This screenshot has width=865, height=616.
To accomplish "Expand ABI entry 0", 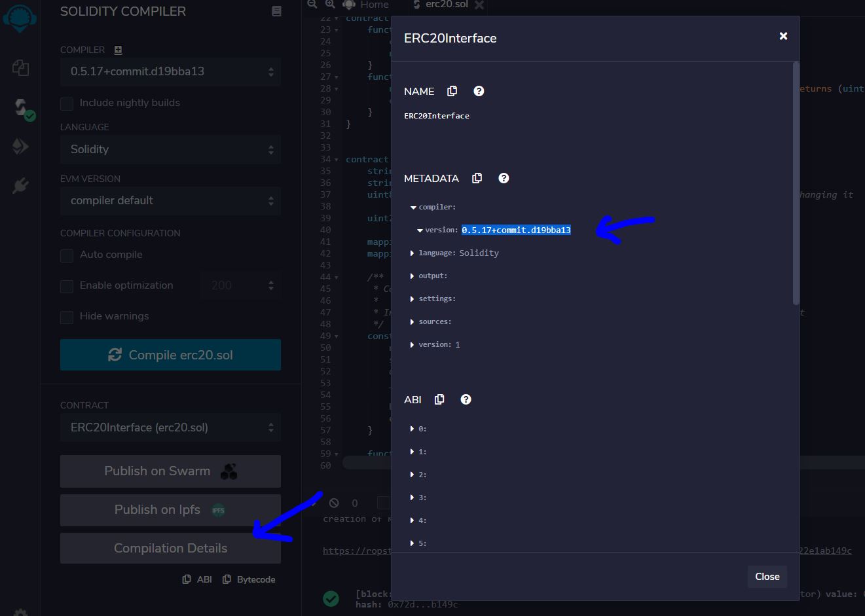I will pos(412,429).
